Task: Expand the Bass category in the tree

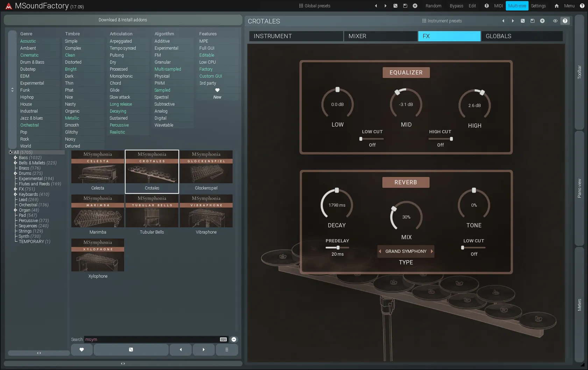Action: click(15, 158)
